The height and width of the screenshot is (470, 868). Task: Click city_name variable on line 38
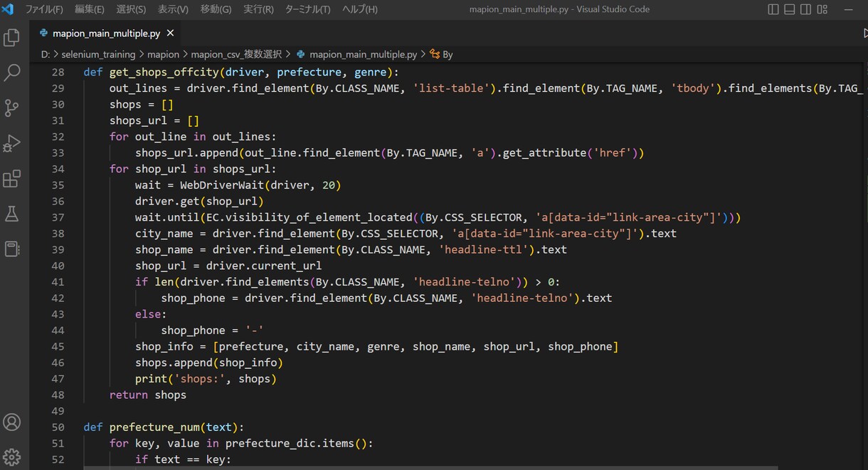pyautogui.click(x=164, y=234)
